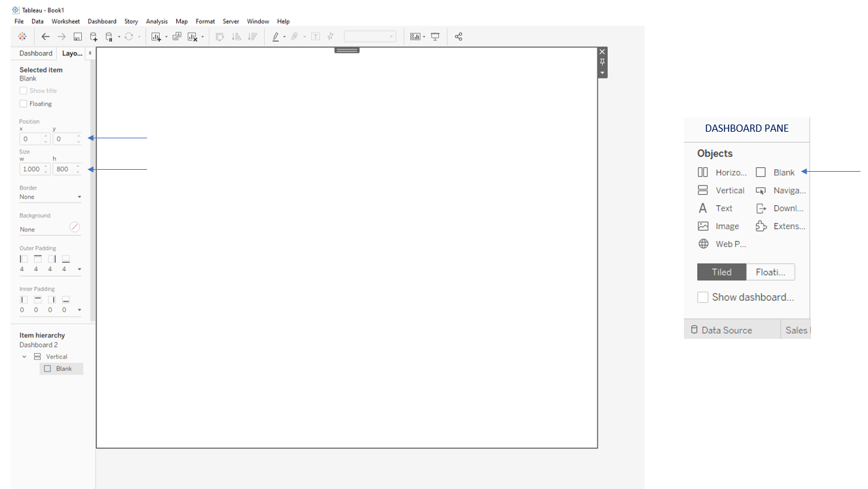Open the Border dropdown set to None
This screenshot has width=868, height=489.
pos(50,197)
